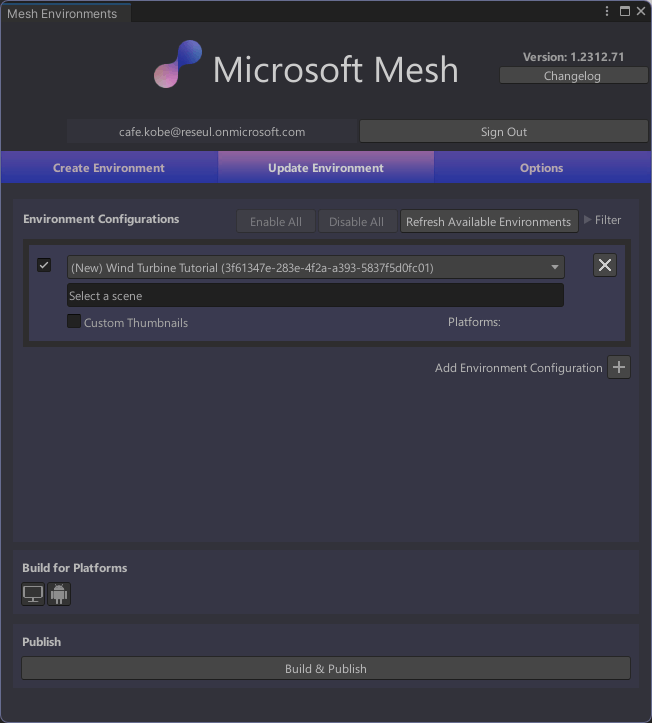The height and width of the screenshot is (723, 652).
Task: Click the plus icon to add configuration
Action: [x=619, y=367]
